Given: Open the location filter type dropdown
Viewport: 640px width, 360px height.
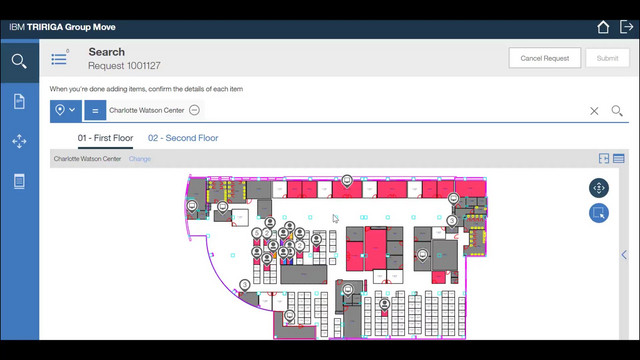Looking at the screenshot, I should tap(66, 111).
